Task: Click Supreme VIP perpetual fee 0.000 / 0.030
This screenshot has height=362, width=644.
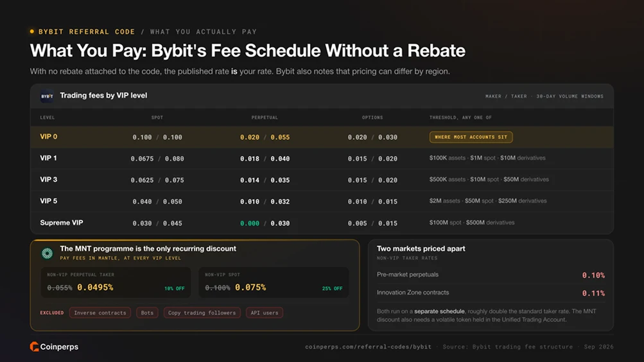Action: click(265, 223)
